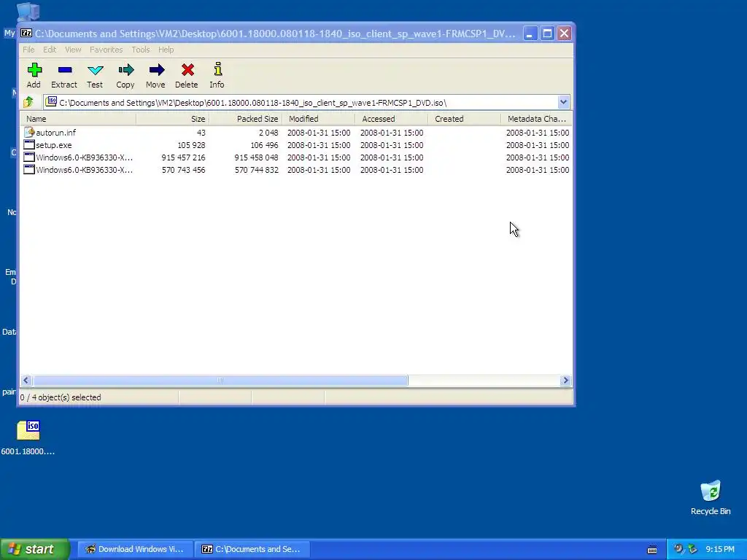Click size value 915 457 216
747x560 pixels.
(x=183, y=157)
